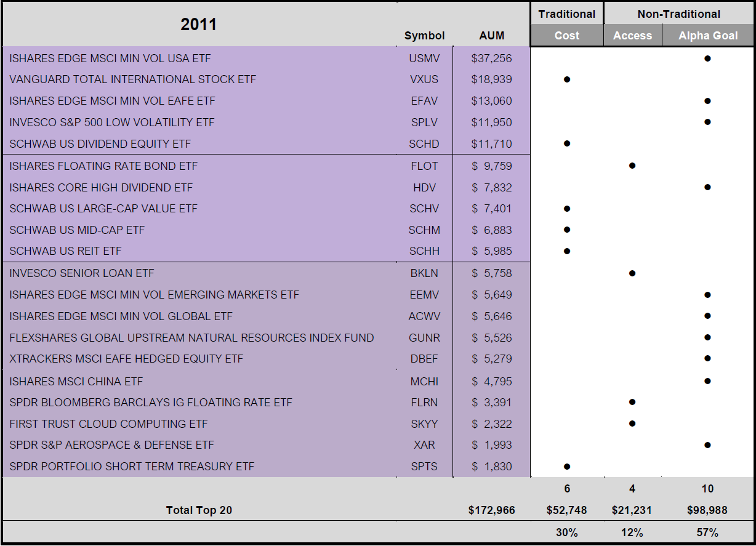Viewport: 756px width, 546px height.
Task: Select XTRACKERS MSCI EAFE HEDGED EQUITY ETF
Action: [126, 359]
